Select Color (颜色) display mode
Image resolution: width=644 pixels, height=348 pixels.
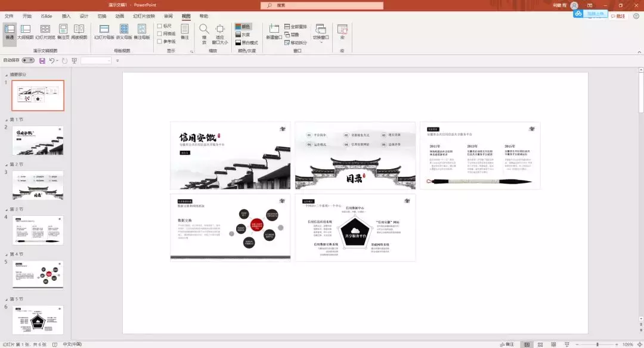243,26
